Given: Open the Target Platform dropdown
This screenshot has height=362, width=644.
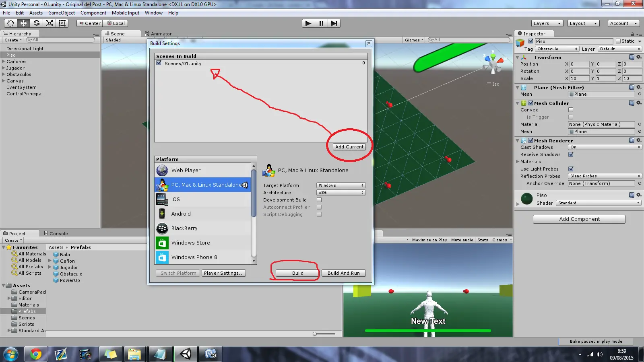Looking at the screenshot, I should (341, 185).
